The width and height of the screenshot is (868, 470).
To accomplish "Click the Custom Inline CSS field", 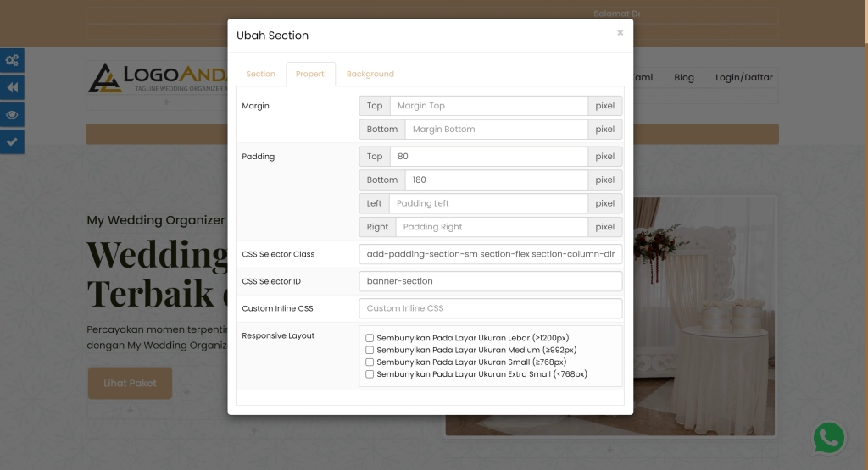I will tap(491, 308).
